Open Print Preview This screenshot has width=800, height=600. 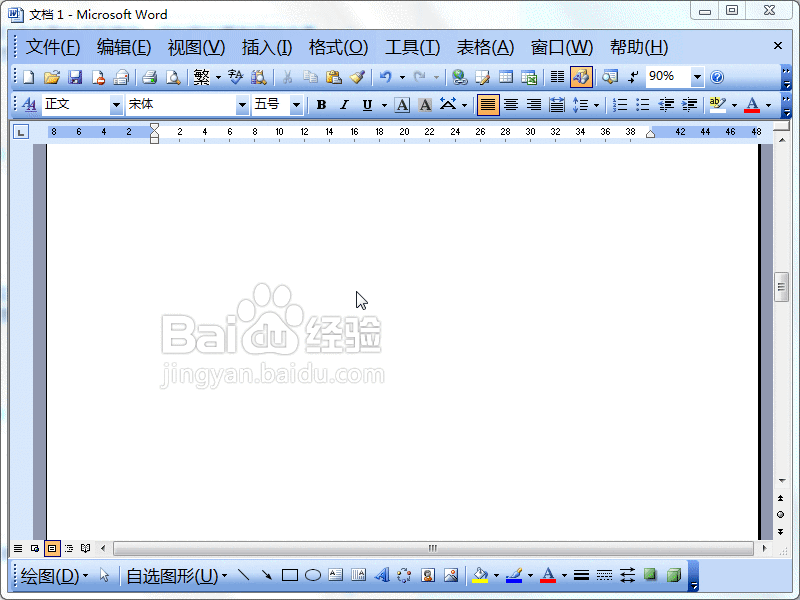173,77
